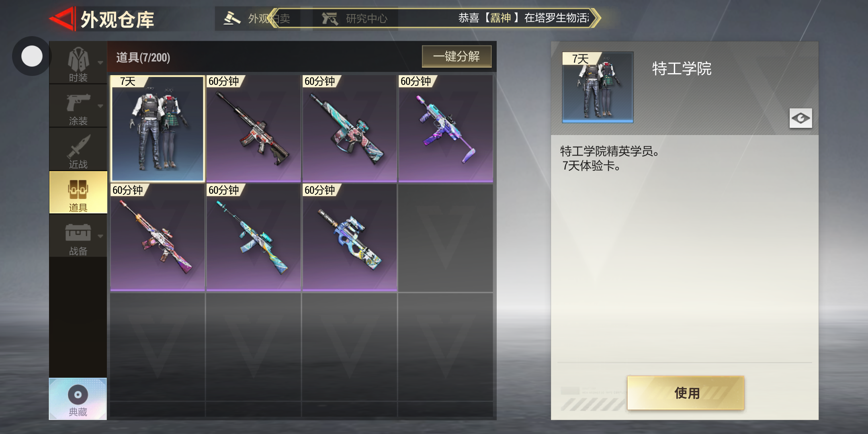Switch to the 研究中心 tab
Viewport: 868px width, 434px height.
coord(356,18)
